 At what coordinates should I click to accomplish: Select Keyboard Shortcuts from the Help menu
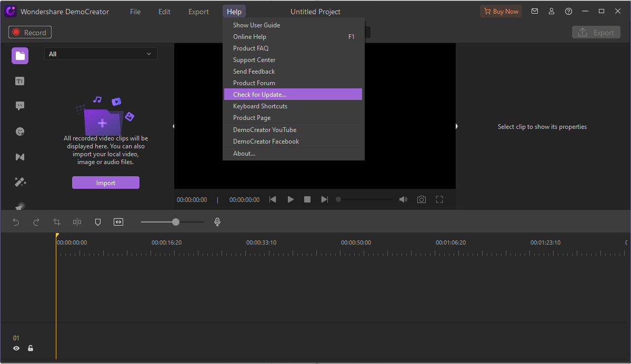260,106
